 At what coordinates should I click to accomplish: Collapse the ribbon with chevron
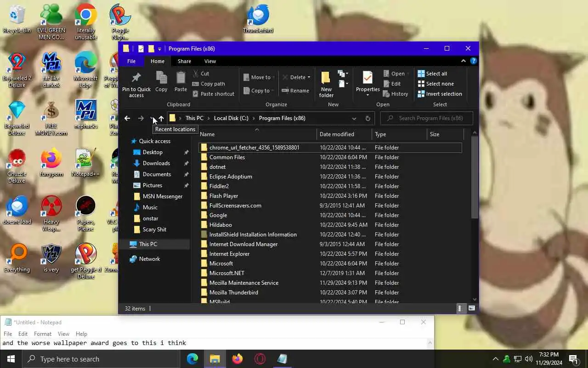point(464,61)
